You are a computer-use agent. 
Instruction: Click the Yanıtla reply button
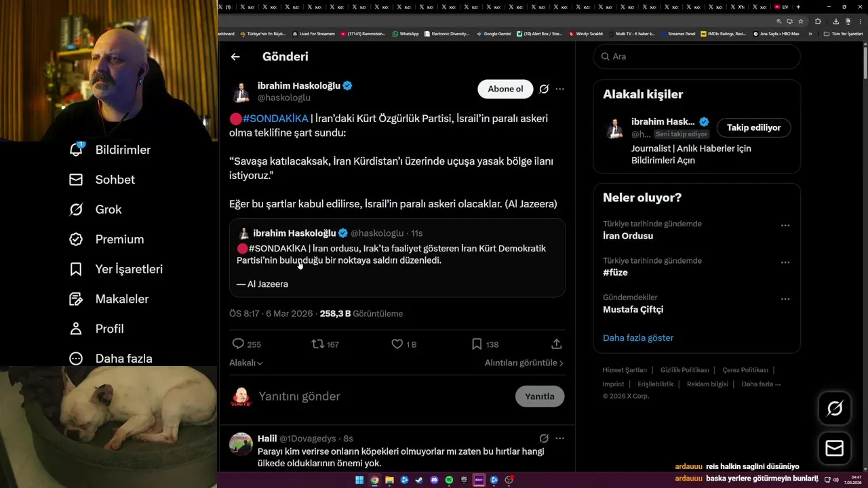(x=540, y=396)
